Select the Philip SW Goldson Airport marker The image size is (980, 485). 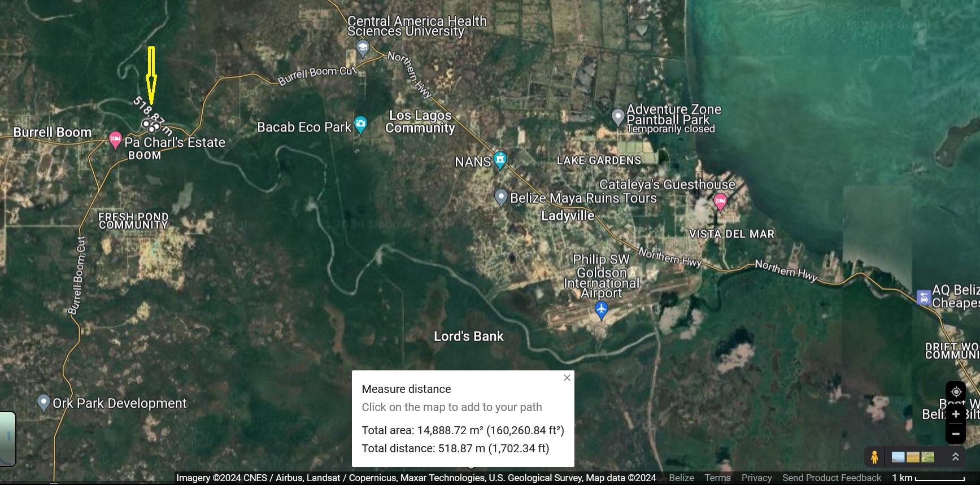[x=602, y=311]
